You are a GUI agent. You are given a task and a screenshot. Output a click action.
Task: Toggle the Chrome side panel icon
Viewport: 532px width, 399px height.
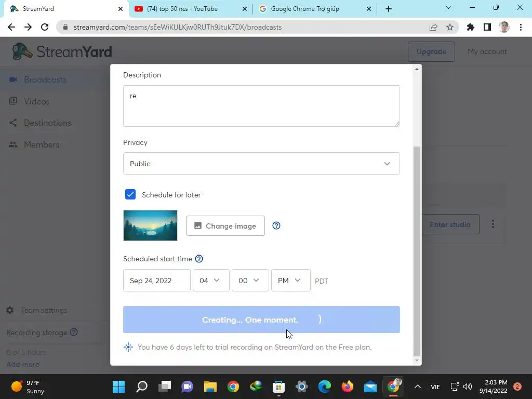(487, 27)
